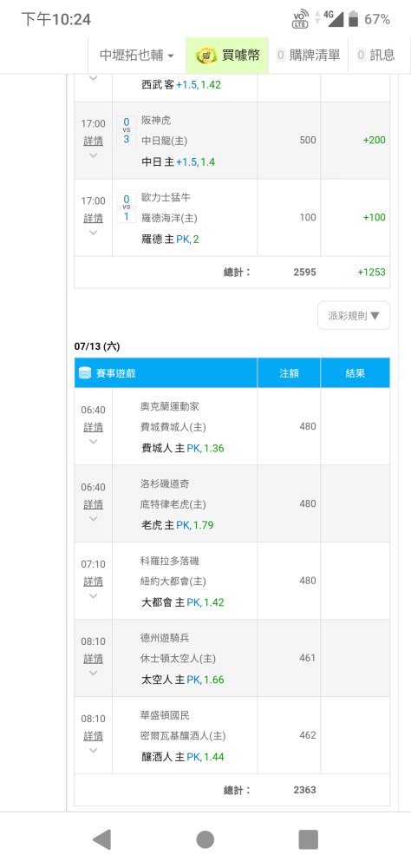Click the 0 vs 3 score box
This screenshot has width=411, height=868.
(126, 131)
